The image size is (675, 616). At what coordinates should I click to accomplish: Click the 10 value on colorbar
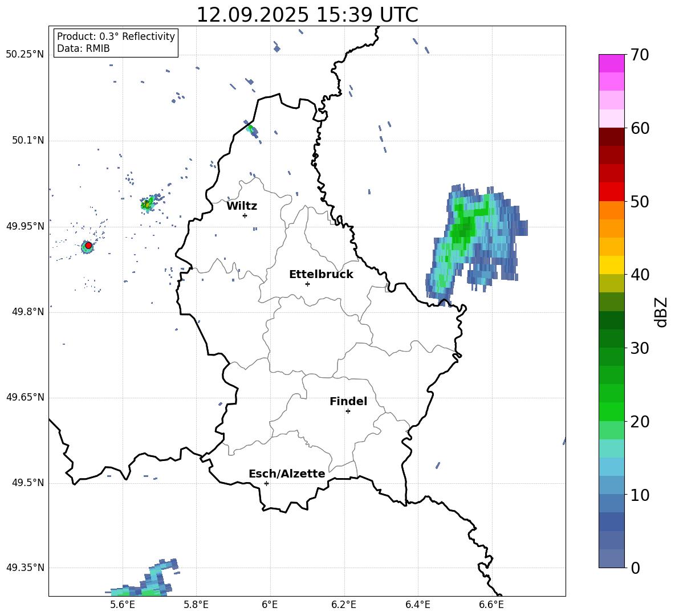coord(640,495)
